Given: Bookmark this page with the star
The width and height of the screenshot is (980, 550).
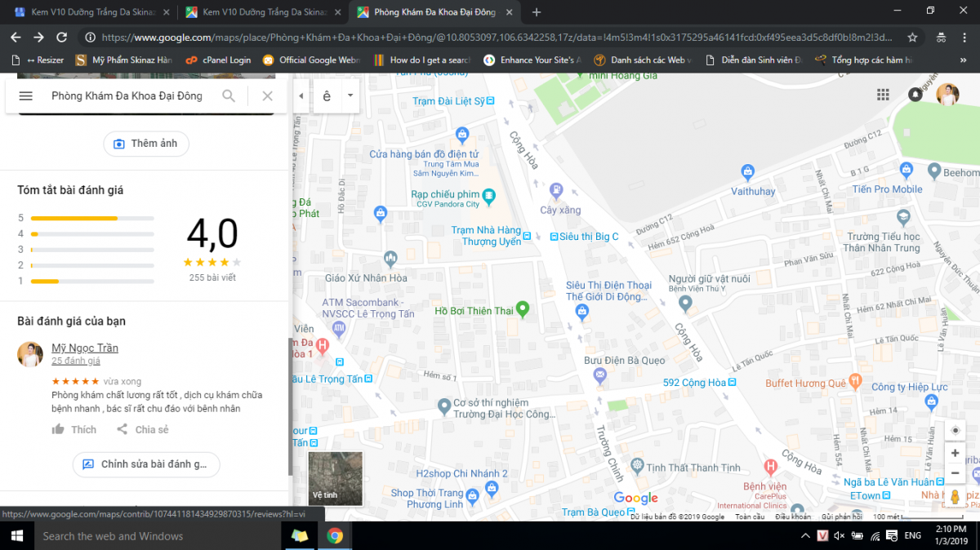Looking at the screenshot, I should coord(912,38).
